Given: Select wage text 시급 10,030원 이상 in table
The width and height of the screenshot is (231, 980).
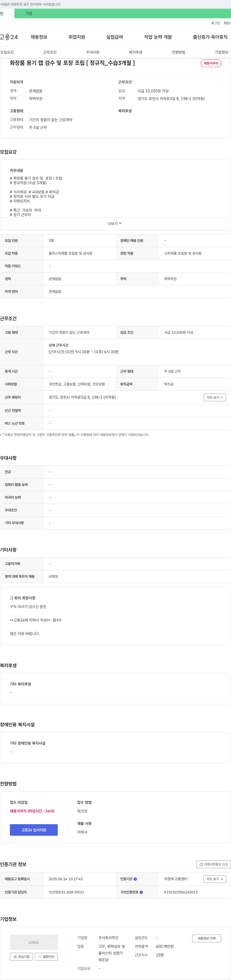Looking at the screenshot, I should [179, 332].
